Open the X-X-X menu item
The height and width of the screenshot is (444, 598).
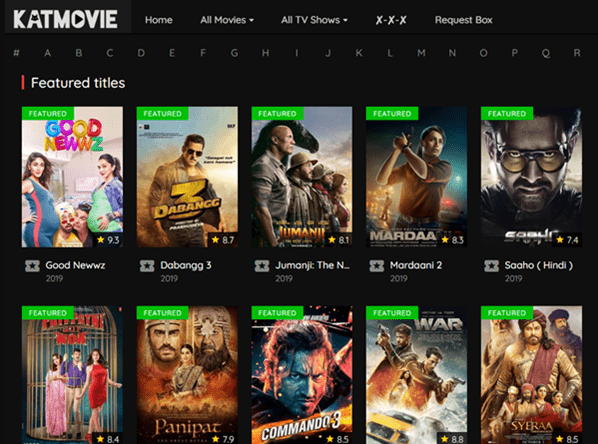pyautogui.click(x=391, y=20)
